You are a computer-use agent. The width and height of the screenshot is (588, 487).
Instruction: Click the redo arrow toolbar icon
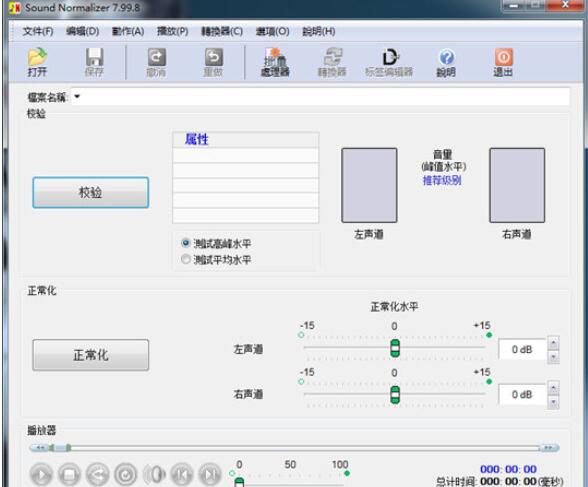click(x=213, y=57)
